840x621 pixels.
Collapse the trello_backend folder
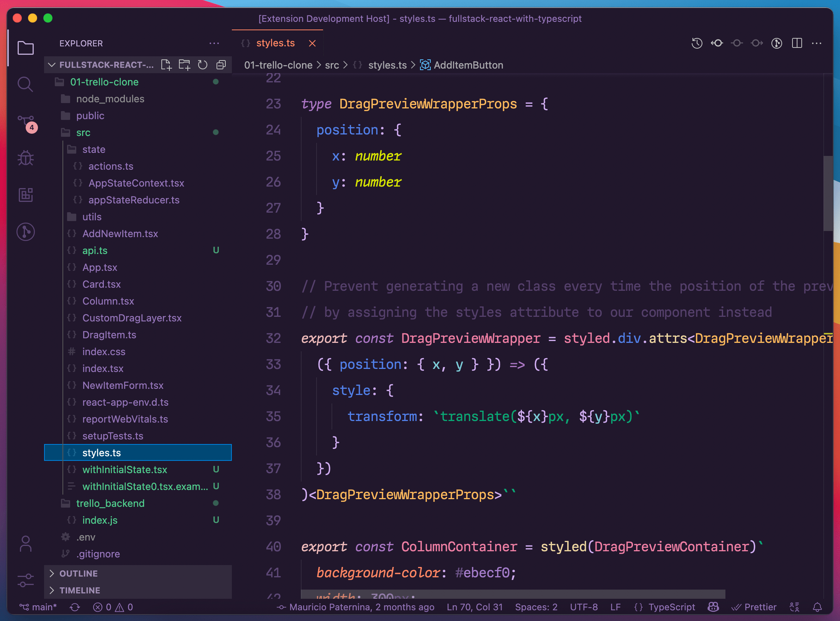[138, 503]
